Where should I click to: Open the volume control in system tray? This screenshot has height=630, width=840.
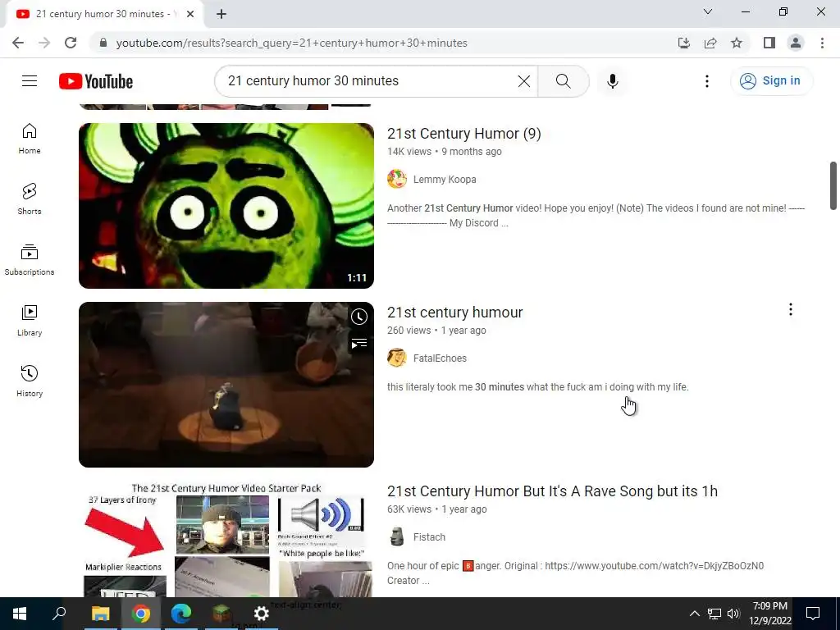pyautogui.click(x=733, y=614)
